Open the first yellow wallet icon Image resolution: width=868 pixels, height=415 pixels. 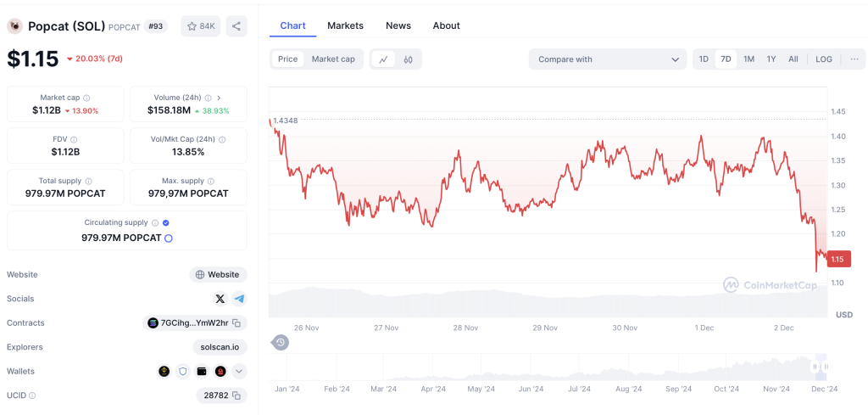[164, 371]
